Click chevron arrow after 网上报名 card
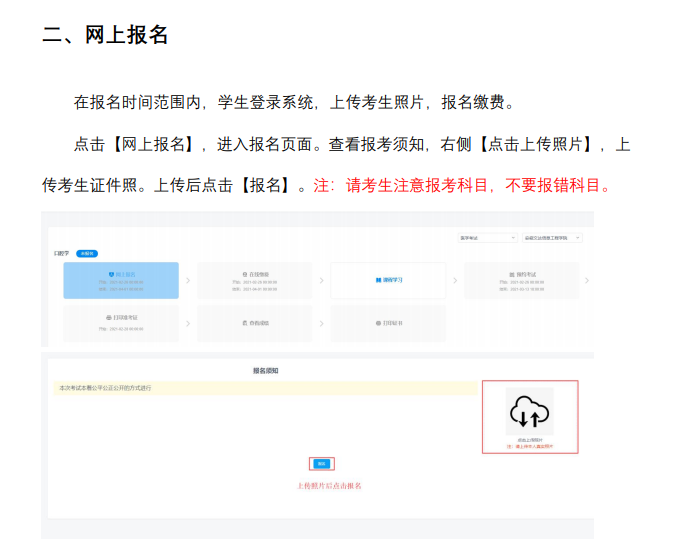 click(x=188, y=281)
